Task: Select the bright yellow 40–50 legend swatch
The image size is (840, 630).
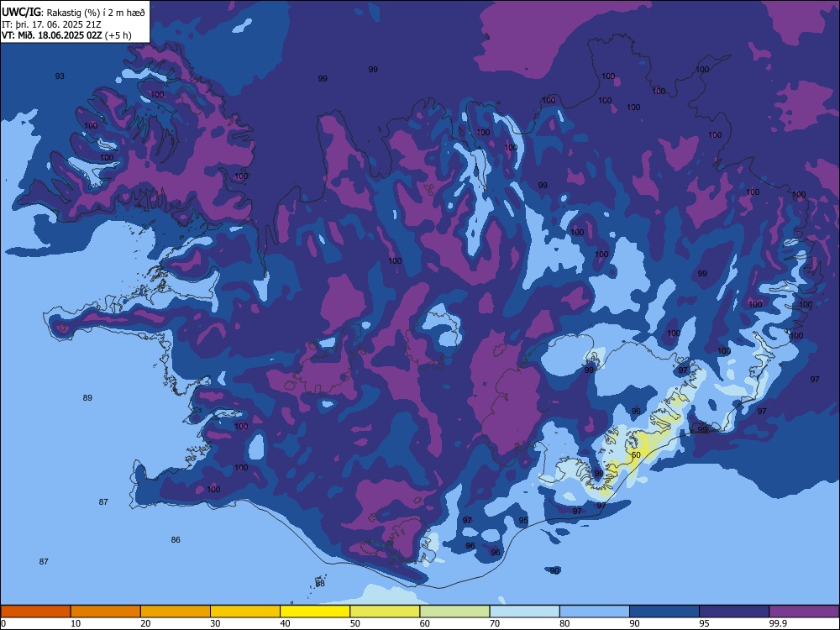Action: 315,612
